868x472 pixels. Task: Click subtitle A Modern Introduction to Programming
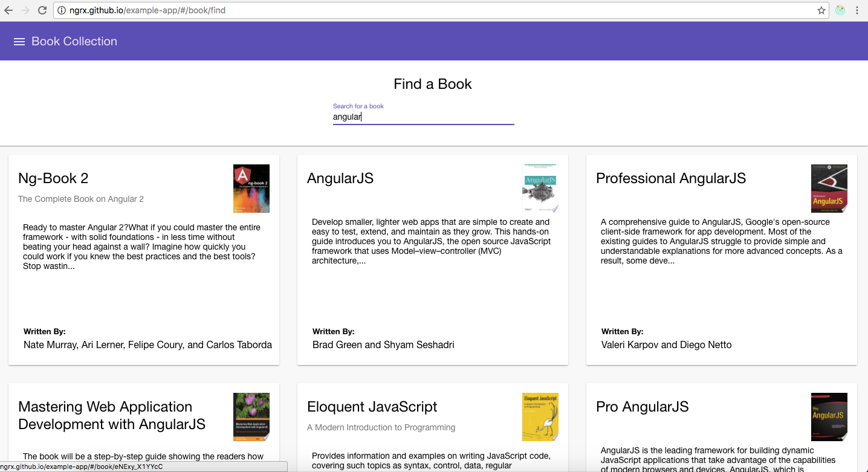tap(381, 427)
